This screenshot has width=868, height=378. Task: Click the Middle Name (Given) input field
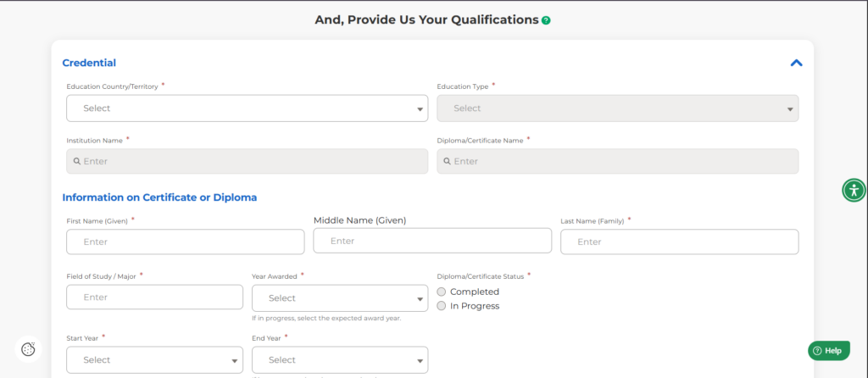(x=432, y=241)
